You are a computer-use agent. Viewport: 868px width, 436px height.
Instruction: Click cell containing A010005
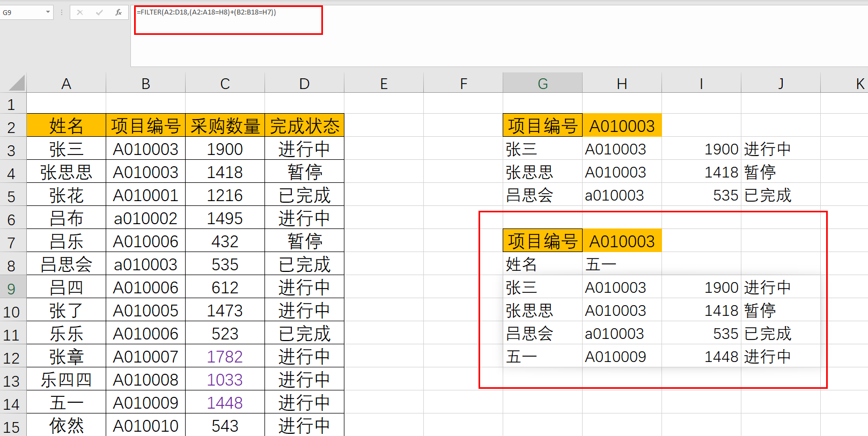(145, 311)
